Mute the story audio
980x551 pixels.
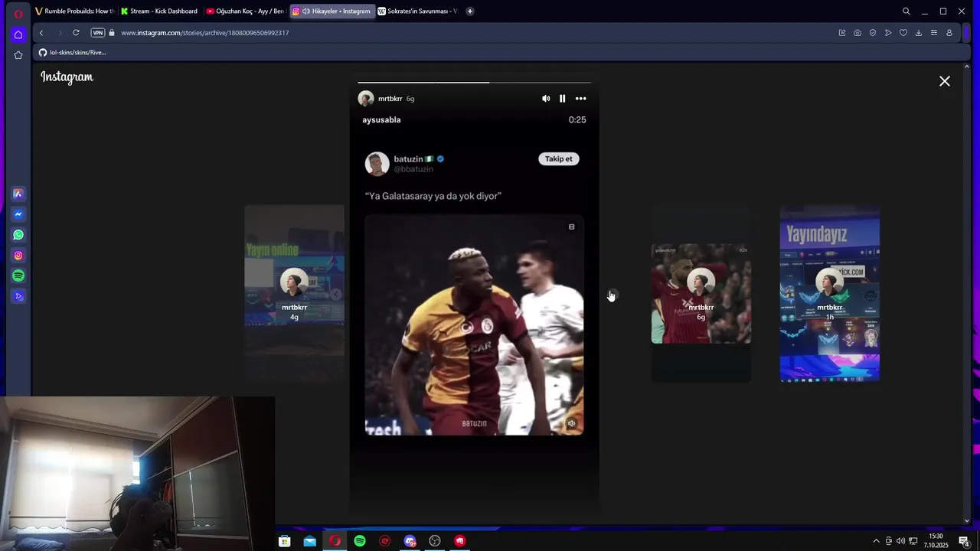(x=546, y=99)
